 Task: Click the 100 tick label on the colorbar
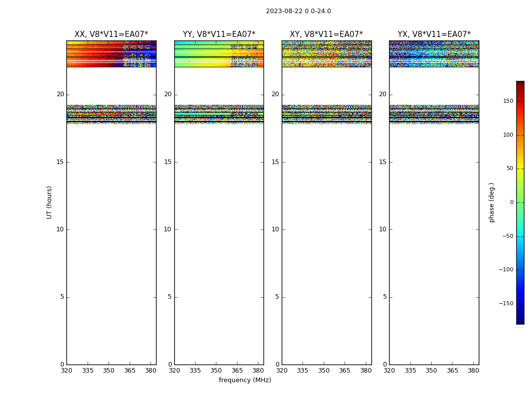pos(508,135)
